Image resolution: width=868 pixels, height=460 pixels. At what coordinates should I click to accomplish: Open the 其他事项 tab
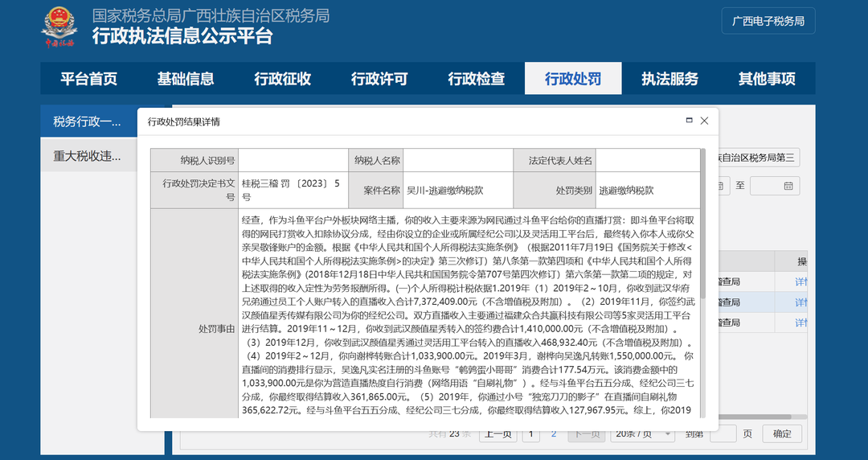coord(767,78)
